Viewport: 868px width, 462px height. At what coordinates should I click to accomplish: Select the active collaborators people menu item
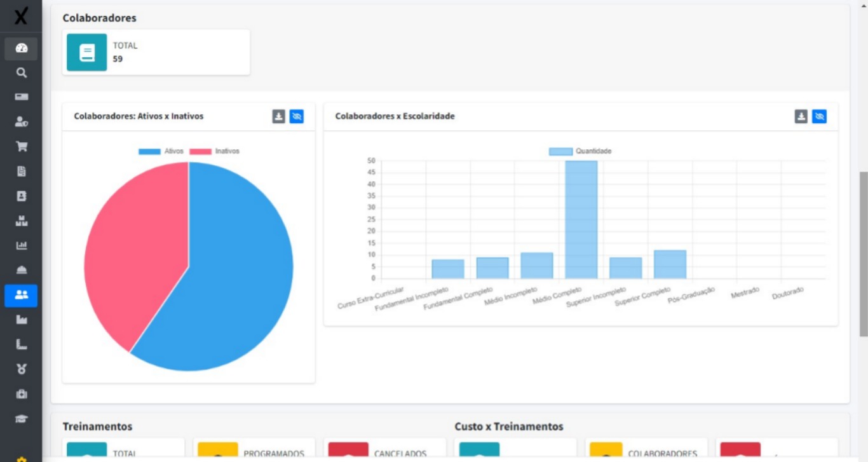21,296
